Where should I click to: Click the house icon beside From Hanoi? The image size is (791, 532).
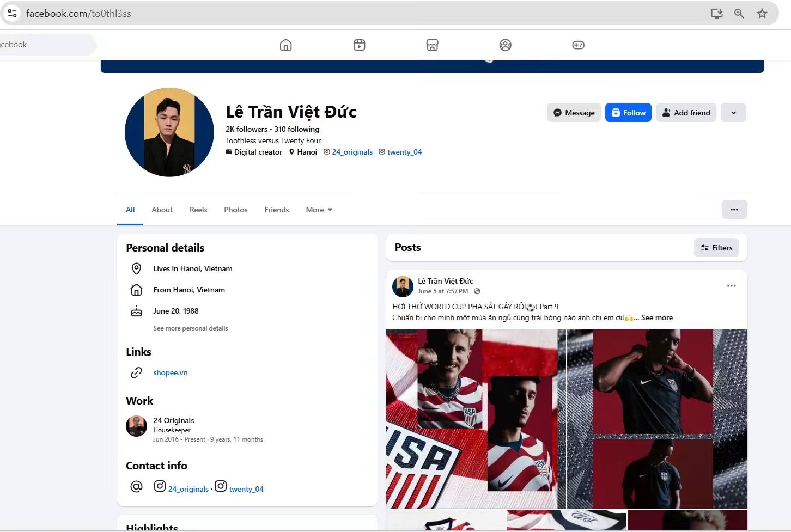coord(137,290)
